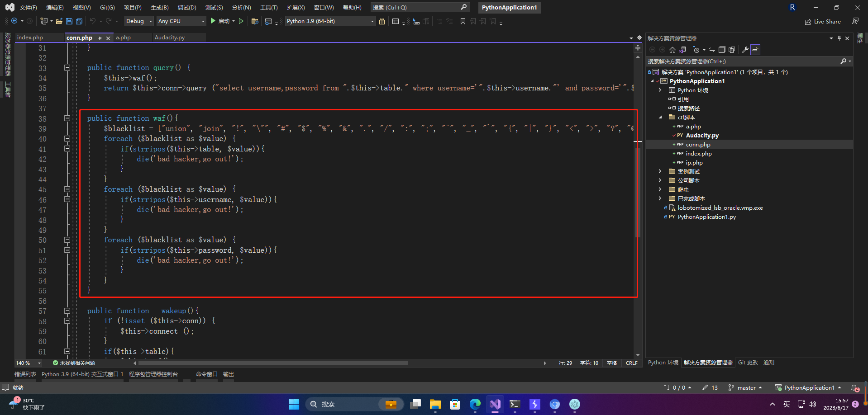
Task: Toggle pin on conn.php tab
Action: pyautogui.click(x=100, y=38)
